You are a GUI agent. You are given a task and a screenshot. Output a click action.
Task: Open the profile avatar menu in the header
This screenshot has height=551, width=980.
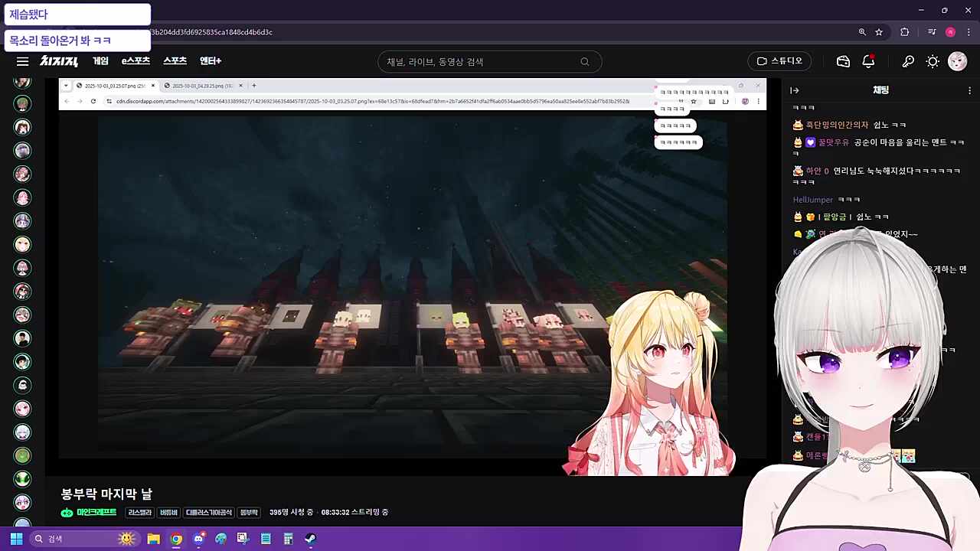957,61
